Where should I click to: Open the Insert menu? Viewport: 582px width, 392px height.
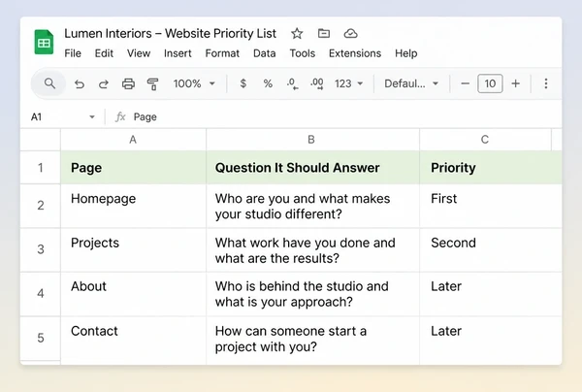(178, 53)
